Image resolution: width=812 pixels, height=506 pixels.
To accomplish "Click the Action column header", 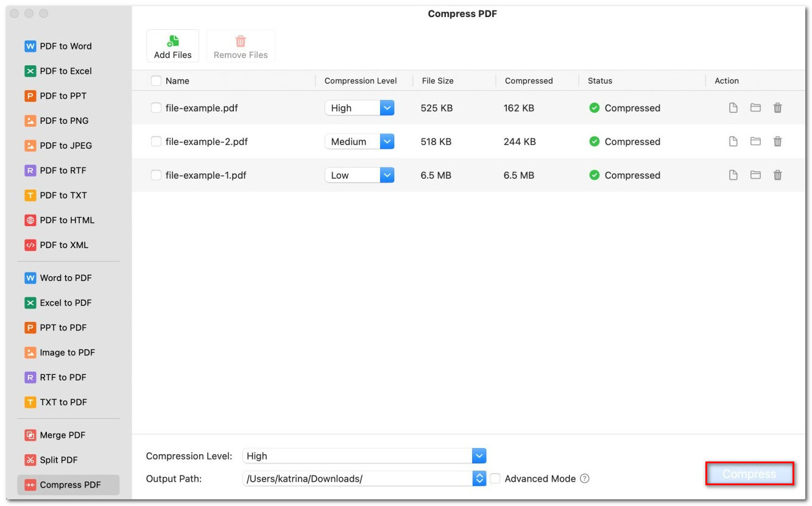I will click(727, 80).
